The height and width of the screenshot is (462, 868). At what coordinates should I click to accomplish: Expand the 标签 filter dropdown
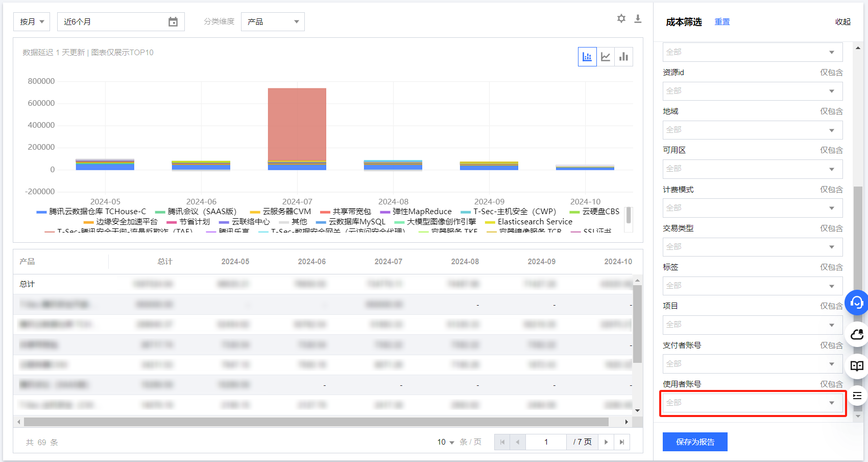(753, 286)
